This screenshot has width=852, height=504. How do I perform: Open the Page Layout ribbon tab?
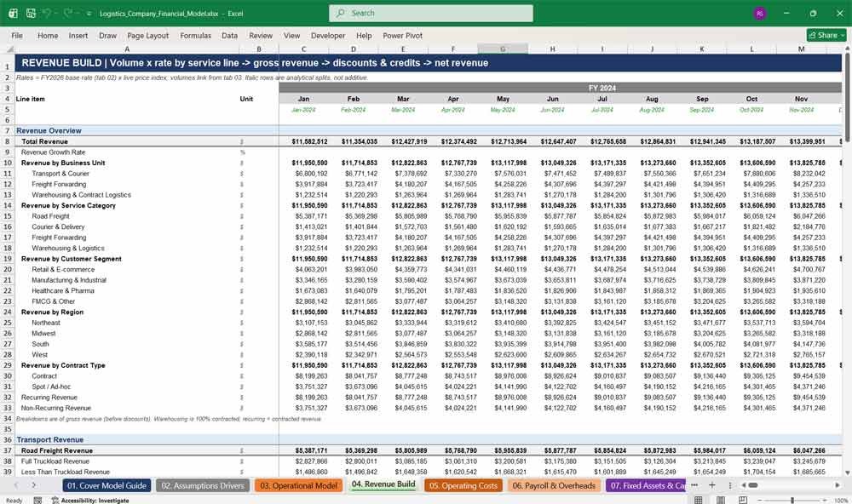(x=147, y=35)
